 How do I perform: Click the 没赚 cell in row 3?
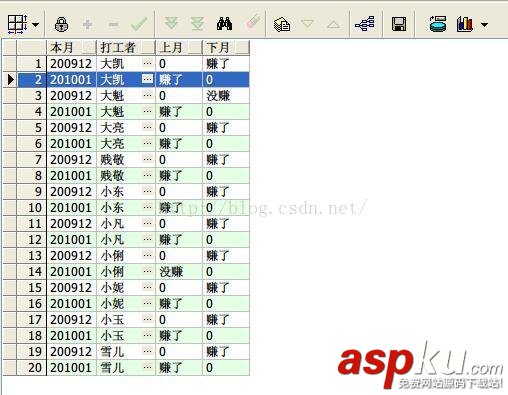[x=226, y=95]
